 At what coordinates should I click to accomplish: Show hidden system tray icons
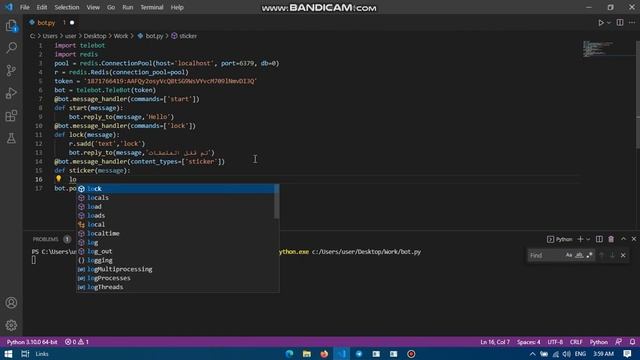pos(532,354)
